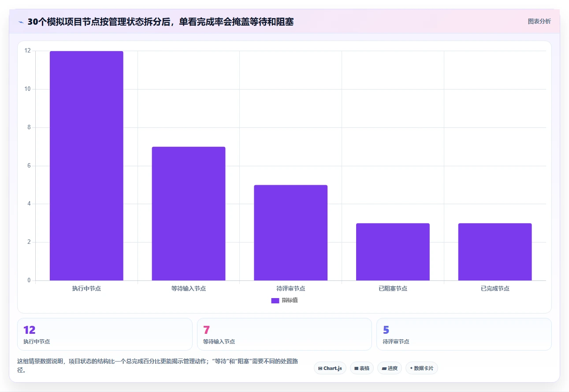Click the 图表分析 label in the header
This screenshot has height=392, width=569.
pyautogui.click(x=539, y=21)
